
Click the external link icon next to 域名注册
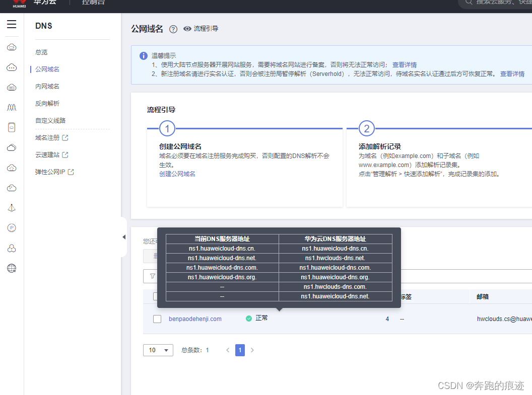65,137
